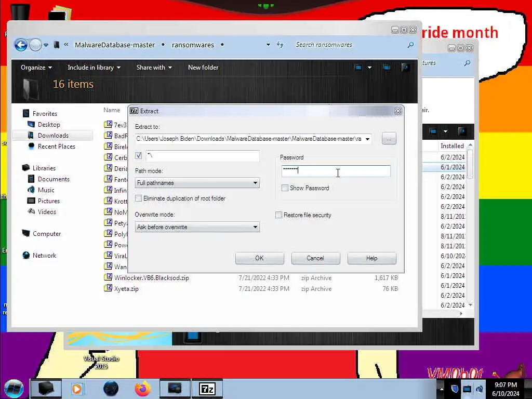Select the Xyeta.zip file name

coord(126,289)
